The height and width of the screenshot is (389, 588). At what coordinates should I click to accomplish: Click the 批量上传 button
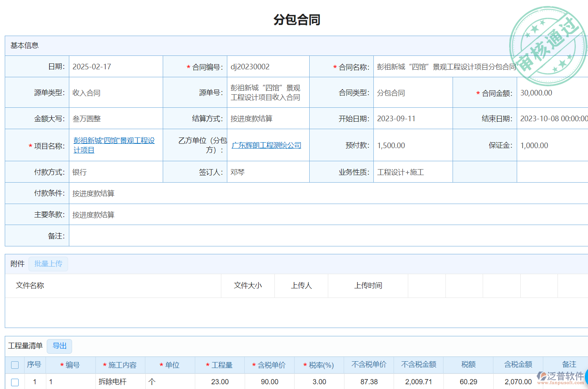(x=48, y=264)
